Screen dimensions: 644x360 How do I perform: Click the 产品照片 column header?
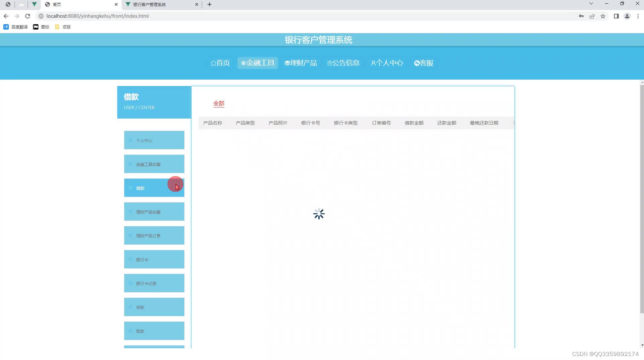pos(278,123)
